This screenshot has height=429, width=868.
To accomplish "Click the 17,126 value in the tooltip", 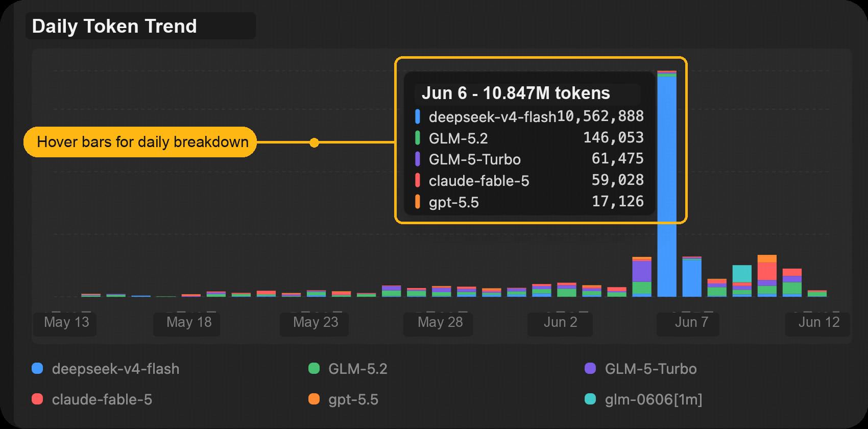I will click(x=618, y=202).
